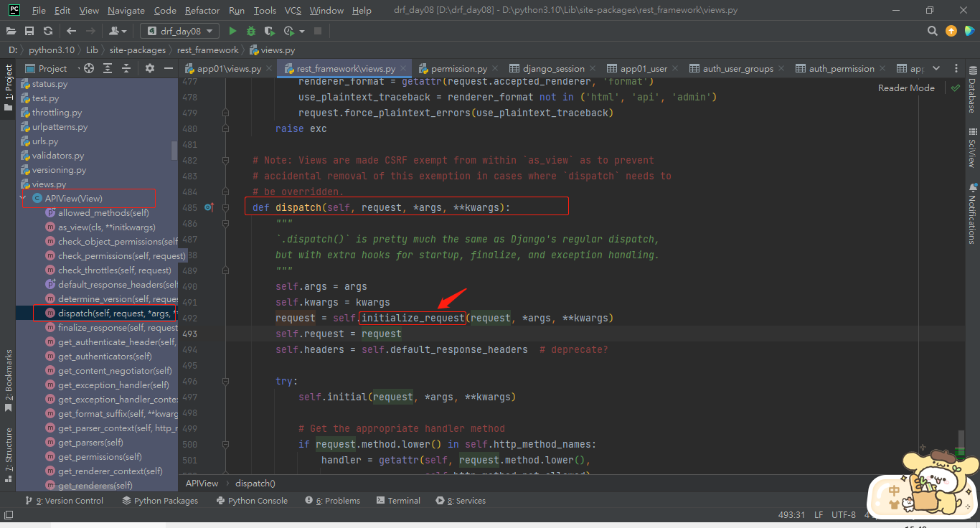Image resolution: width=980 pixels, height=528 pixels.
Task: Click the Reload from Disk sync icon
Action: point(47,31)
